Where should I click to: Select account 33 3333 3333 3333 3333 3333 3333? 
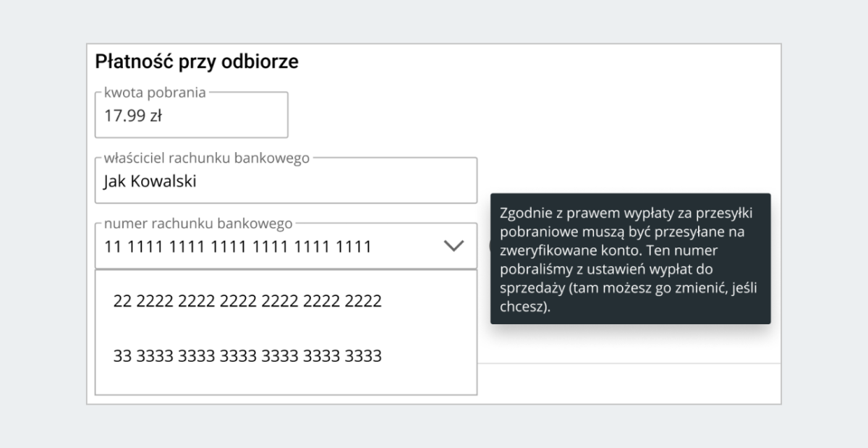tap(247, 355)
